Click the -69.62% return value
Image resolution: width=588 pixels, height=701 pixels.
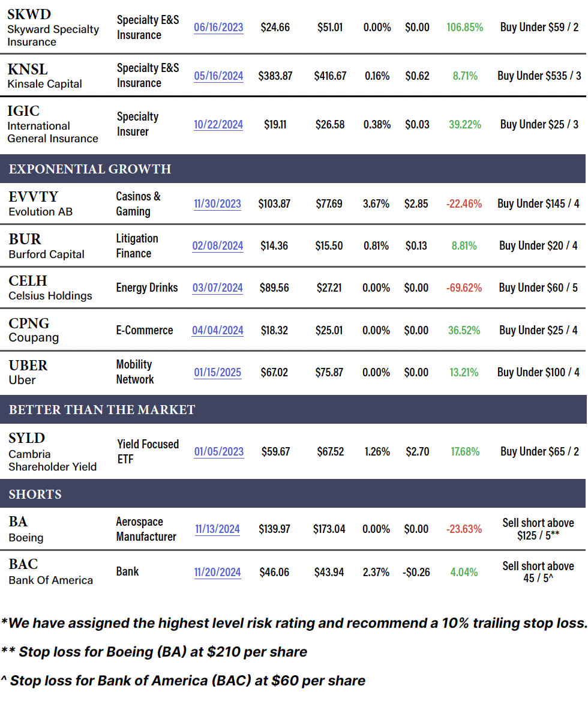click(464, 287)
